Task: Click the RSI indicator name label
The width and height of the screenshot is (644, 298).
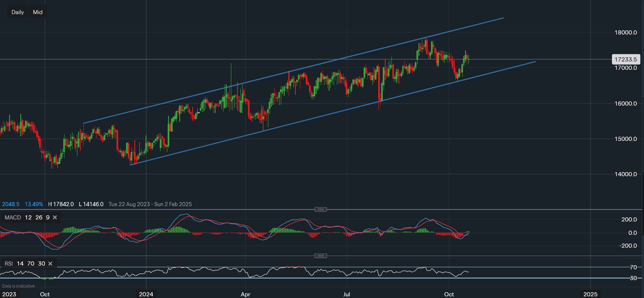Action: [9, 264]
